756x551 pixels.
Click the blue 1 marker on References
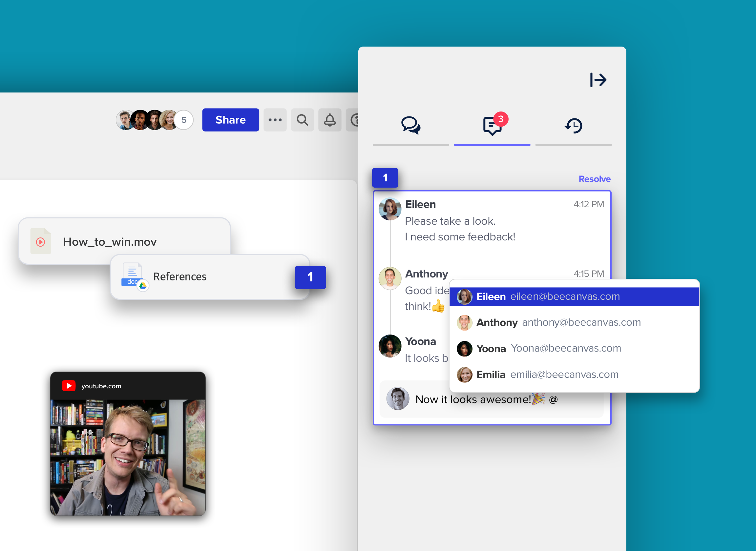pos(310,277)
